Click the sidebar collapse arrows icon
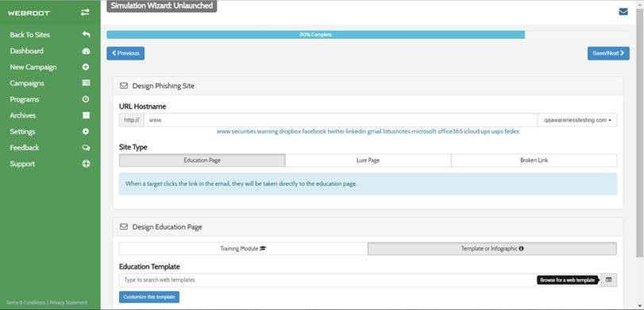The width and height of the screenshot is (644, 310). coord(85,13)
